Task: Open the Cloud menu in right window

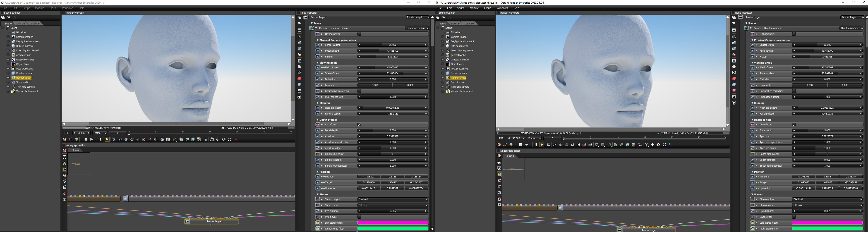Action: (488, 8)
